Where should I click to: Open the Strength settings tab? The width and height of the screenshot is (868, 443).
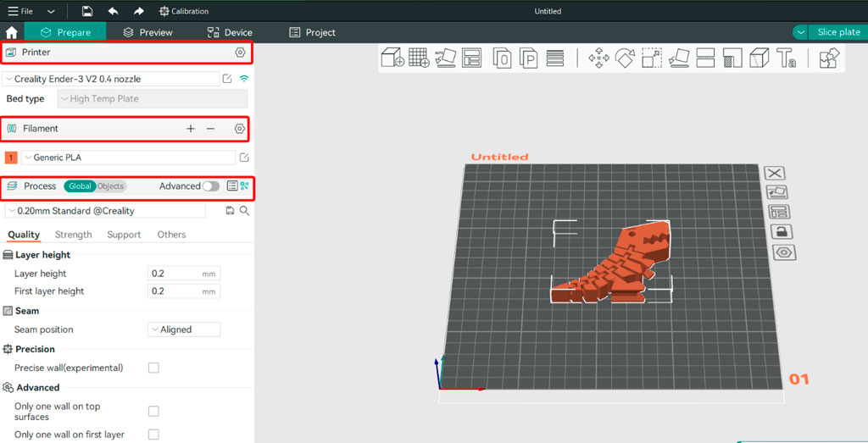74,235
